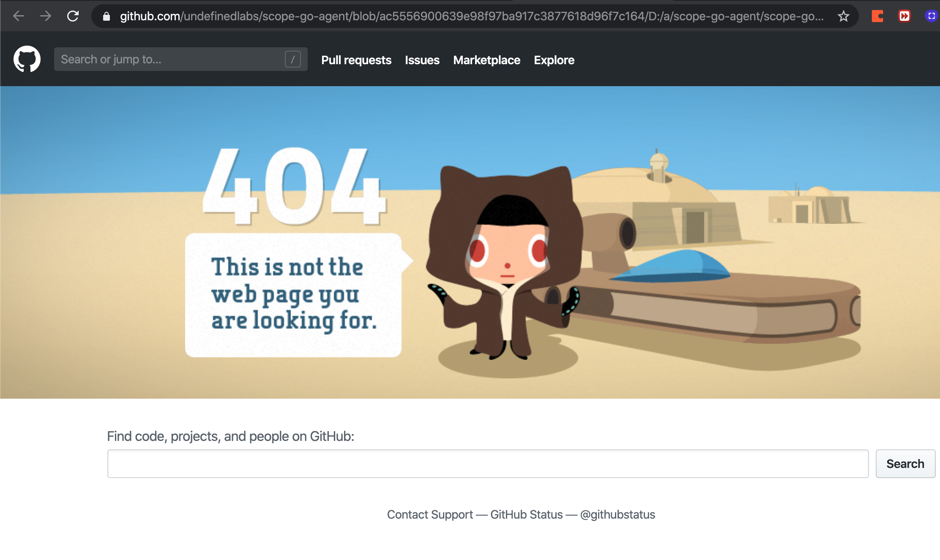Open Explore in the header

click(554, 60)
